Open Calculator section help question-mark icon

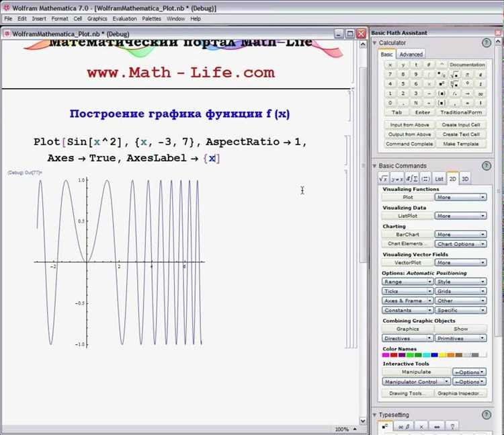(487, 43)
